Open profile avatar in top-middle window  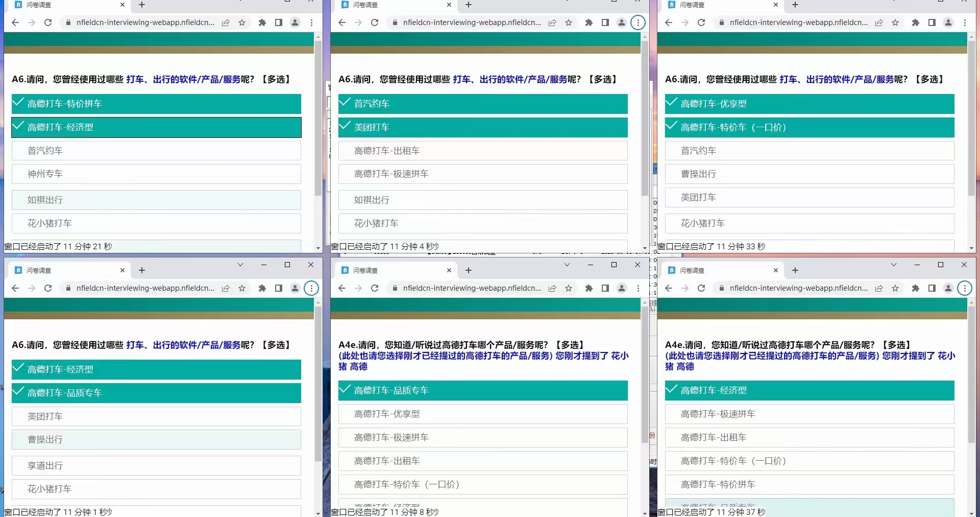(x=622, y=22)
